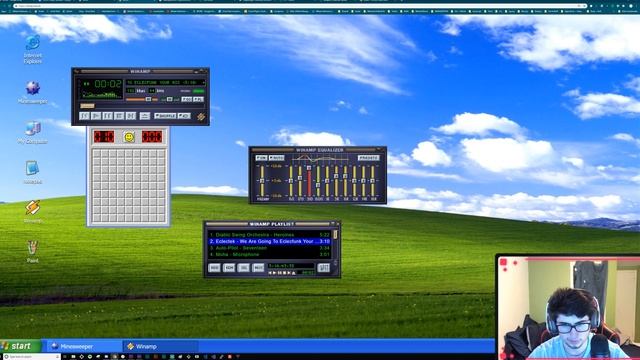Click Winamp's Stop button

119,116
